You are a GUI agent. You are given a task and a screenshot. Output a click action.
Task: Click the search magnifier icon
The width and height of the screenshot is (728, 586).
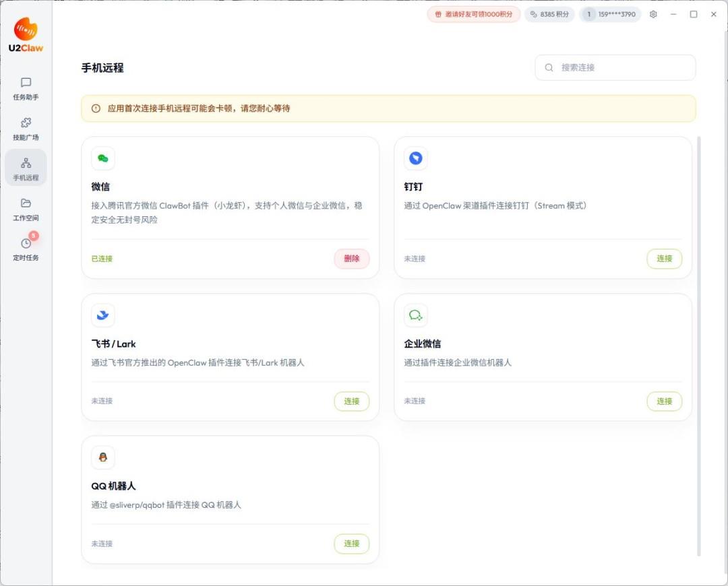pos(549,67)
